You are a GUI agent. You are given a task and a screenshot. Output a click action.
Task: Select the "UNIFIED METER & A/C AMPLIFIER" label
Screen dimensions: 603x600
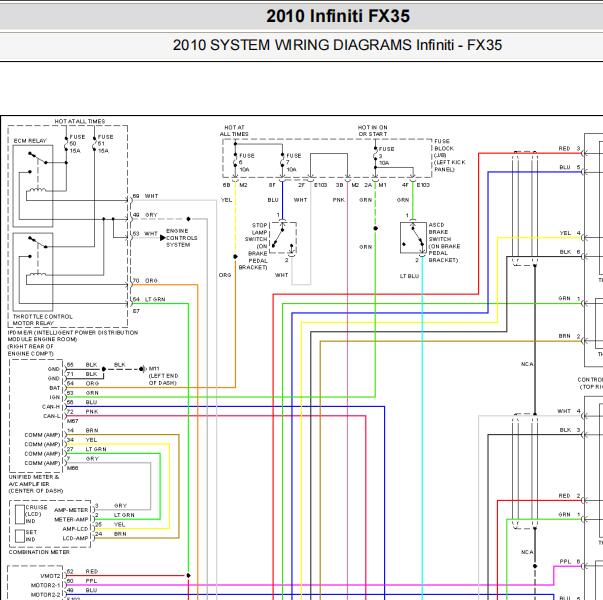[34, 480]
